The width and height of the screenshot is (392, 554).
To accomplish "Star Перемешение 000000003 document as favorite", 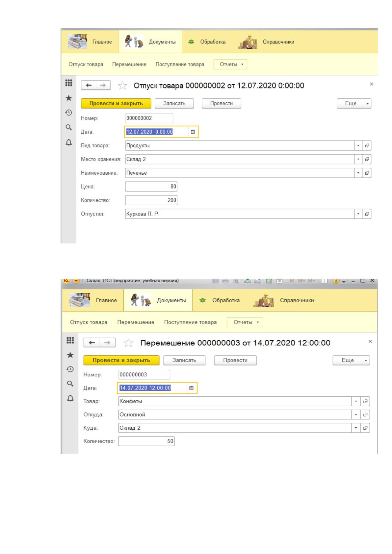I will [x=128, y=343].
